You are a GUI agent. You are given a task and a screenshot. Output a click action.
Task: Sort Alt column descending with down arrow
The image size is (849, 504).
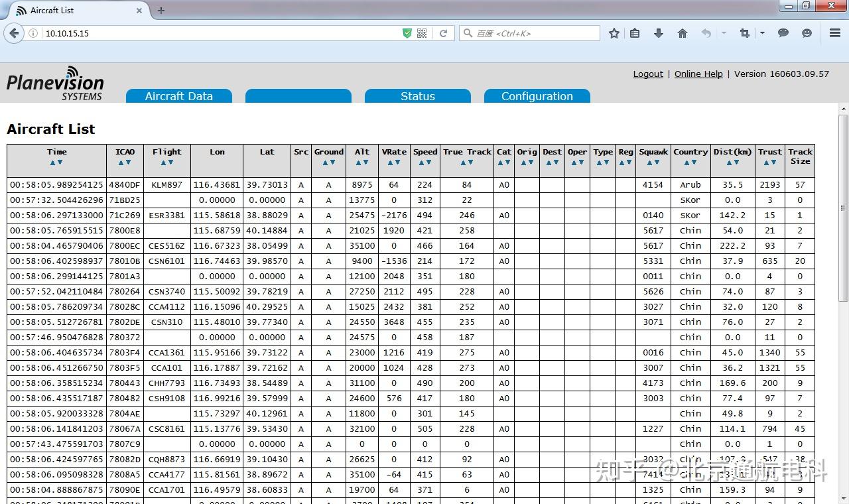(x=366, y=162)
